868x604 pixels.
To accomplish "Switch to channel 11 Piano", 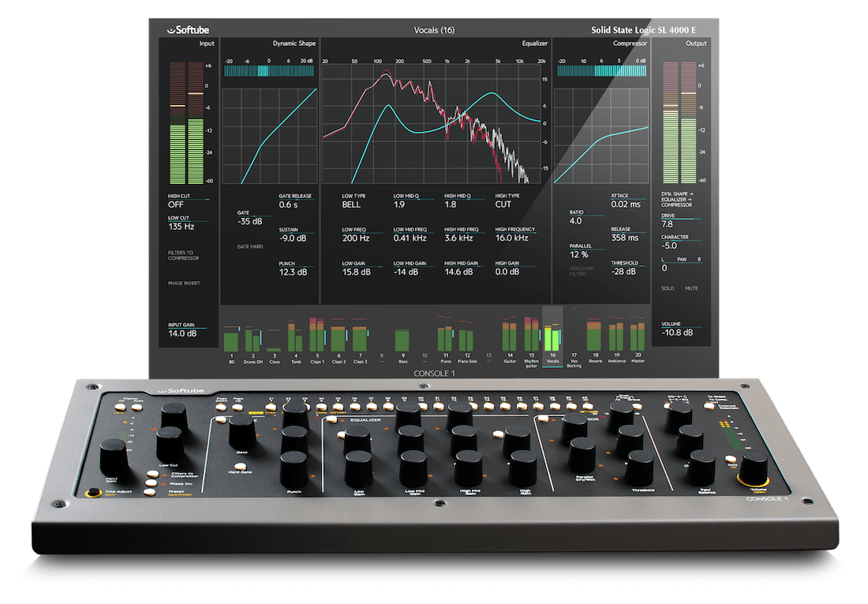I will point(446,341).
